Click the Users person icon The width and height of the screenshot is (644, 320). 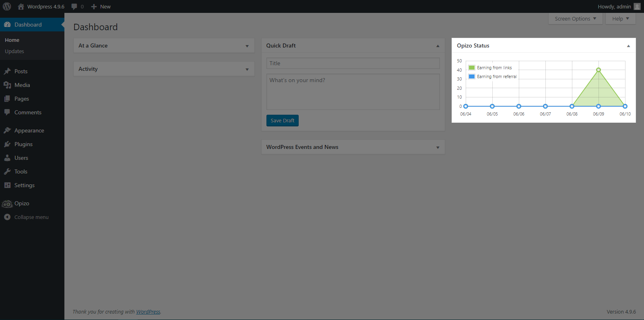(x=7, y=158)
